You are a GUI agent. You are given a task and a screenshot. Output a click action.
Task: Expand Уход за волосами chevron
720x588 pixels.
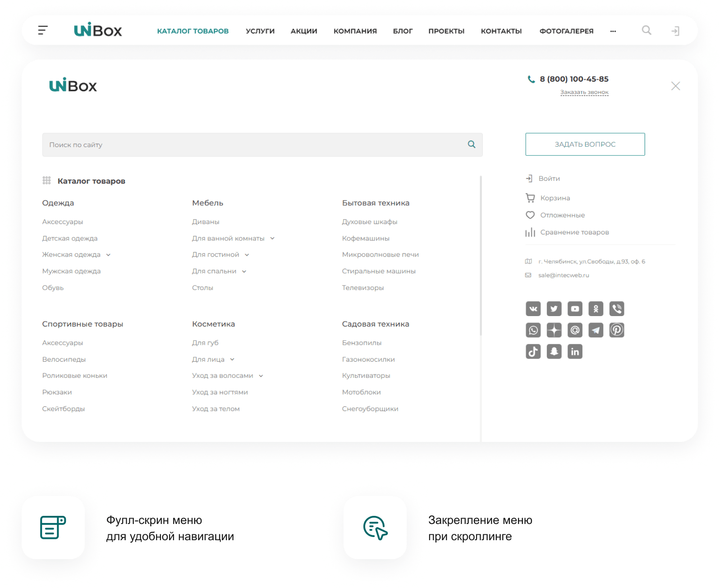(x=261, y=376)
